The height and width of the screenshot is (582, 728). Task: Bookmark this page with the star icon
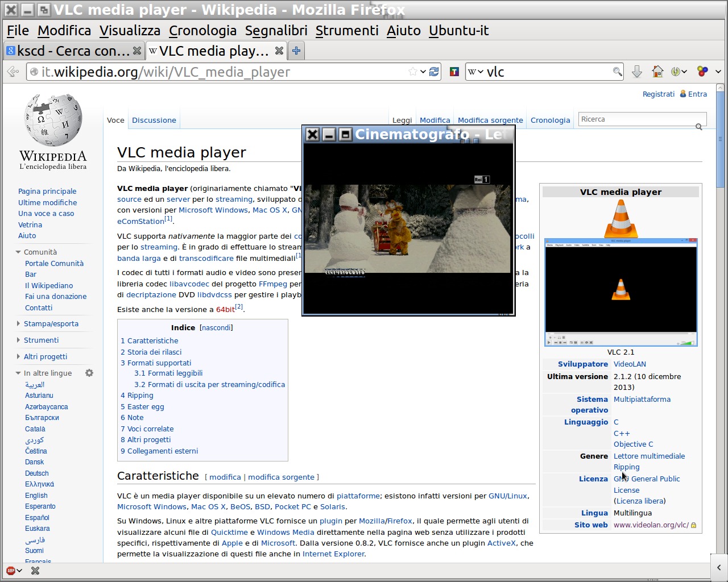click(x=413, y=72)
